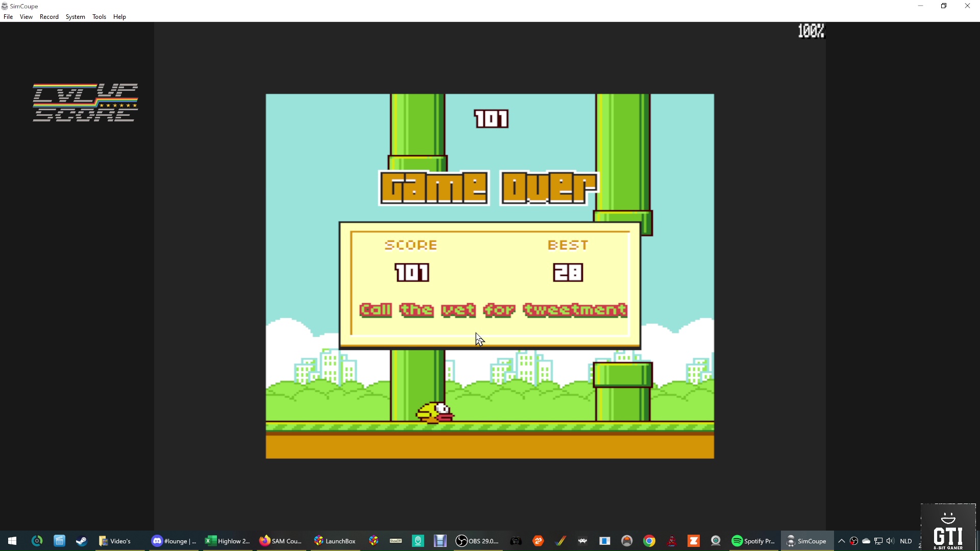This screenshot has height=551, width=980.
Task: Open the Tools menu
Action: pyautogui.click(x=99, y=17)
